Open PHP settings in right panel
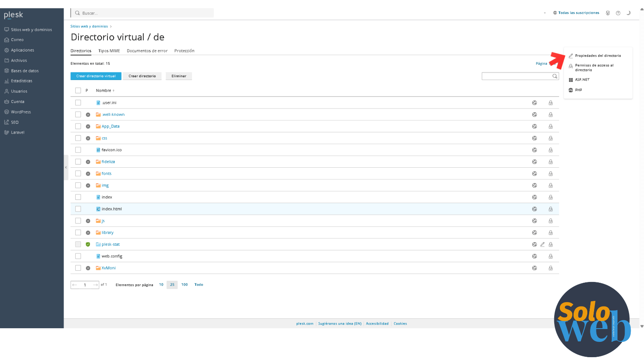Image resolution: width=644 pixels, height=362 pixels. (x=578, y=90)
